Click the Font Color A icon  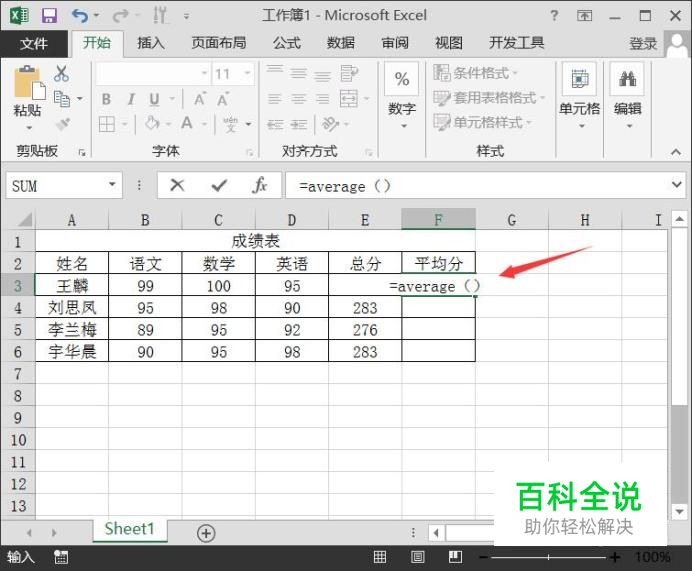187,123
